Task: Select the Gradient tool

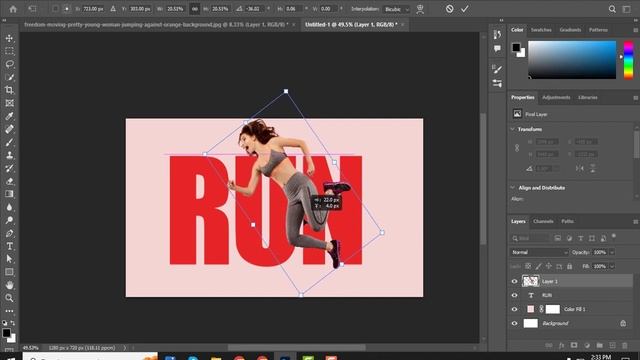Action: coord(9,194)
